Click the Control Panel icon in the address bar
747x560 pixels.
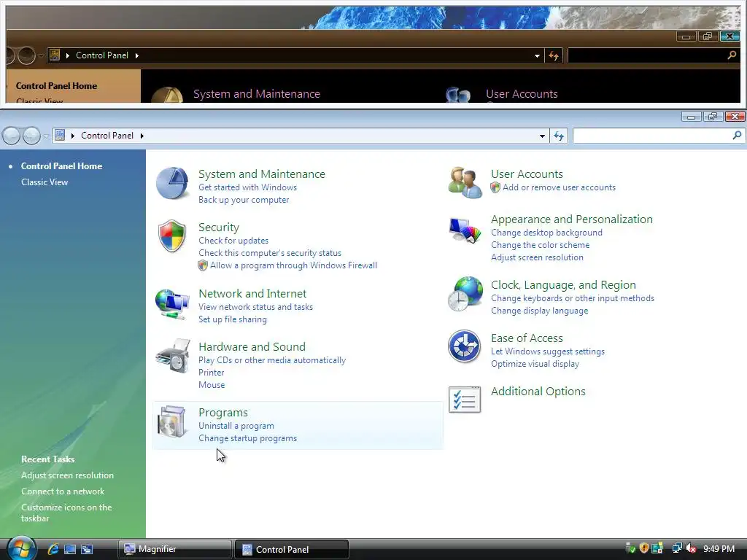tap(60, 136)
